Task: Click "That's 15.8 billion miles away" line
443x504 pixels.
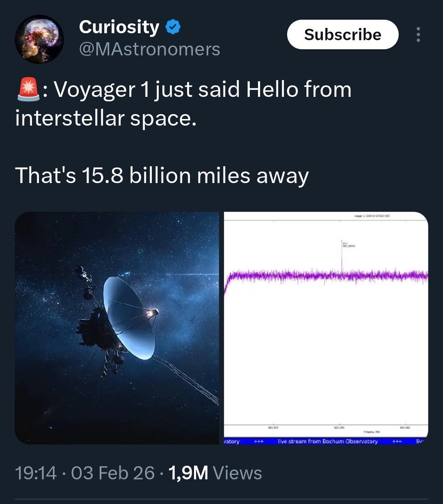Action: [162, 176]
